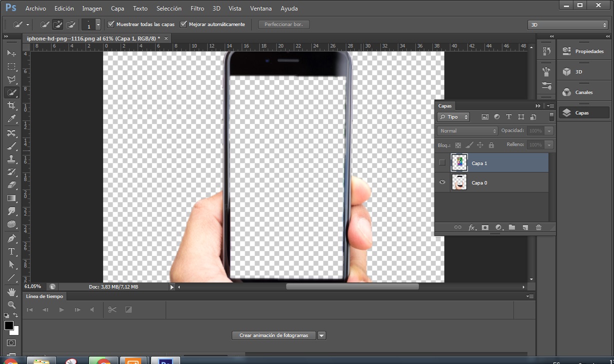Uncheck Muestrear todas las capas
This screenshot has width=614, height=364.
click(x=111, y=24)
